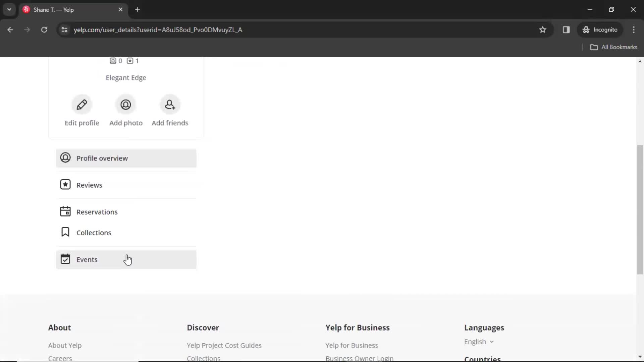This screenshot has height=362, width=644.
Task: Click the Yelp Project Cost Guides link
Action: (224, 345)
